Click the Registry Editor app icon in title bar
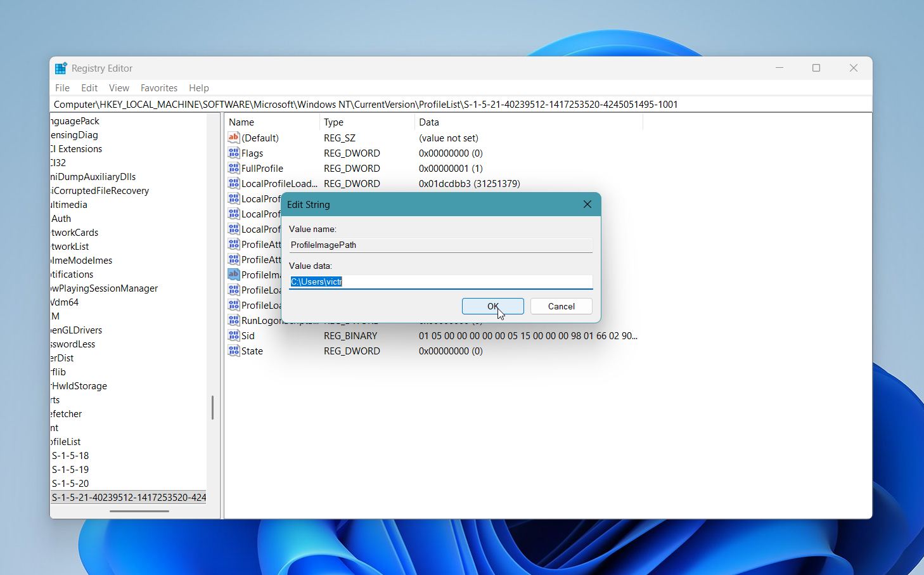The image size is (924, 575). (61, 68)
